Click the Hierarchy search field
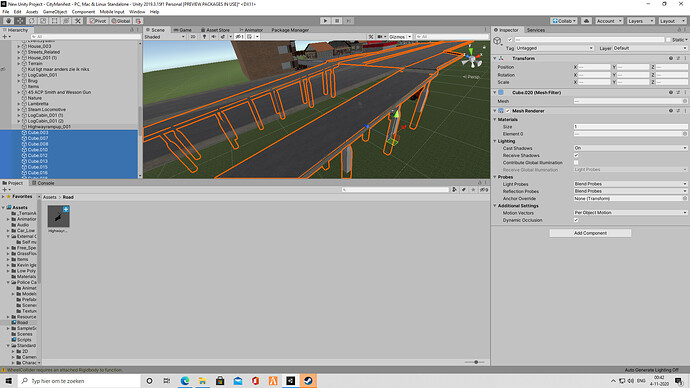This screenshot has width=690, height=388. 85,37
